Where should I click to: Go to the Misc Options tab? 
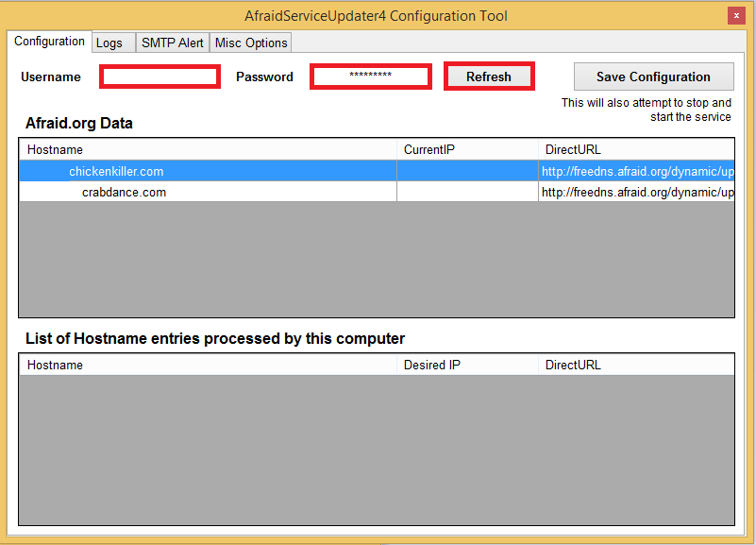tap(250, 43)
